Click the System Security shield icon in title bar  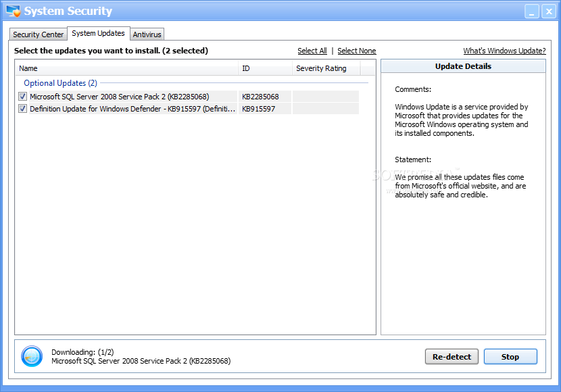coord(14,11)
